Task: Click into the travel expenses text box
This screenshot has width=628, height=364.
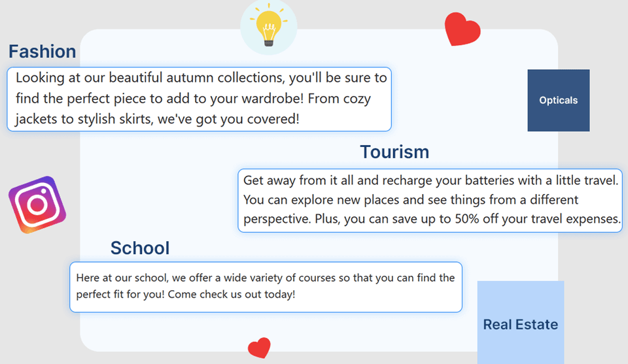Action: click(430, 201)
